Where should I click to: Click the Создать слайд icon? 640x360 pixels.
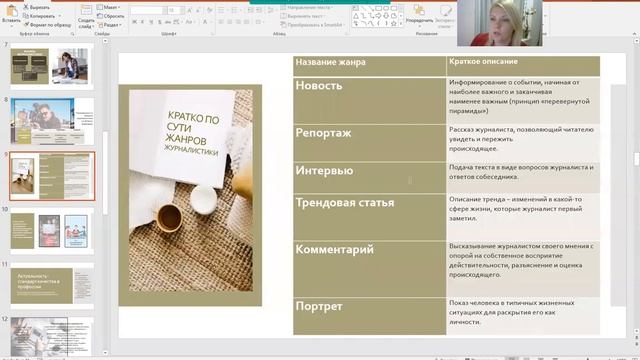pyautogui.click(x=86, y=10)
